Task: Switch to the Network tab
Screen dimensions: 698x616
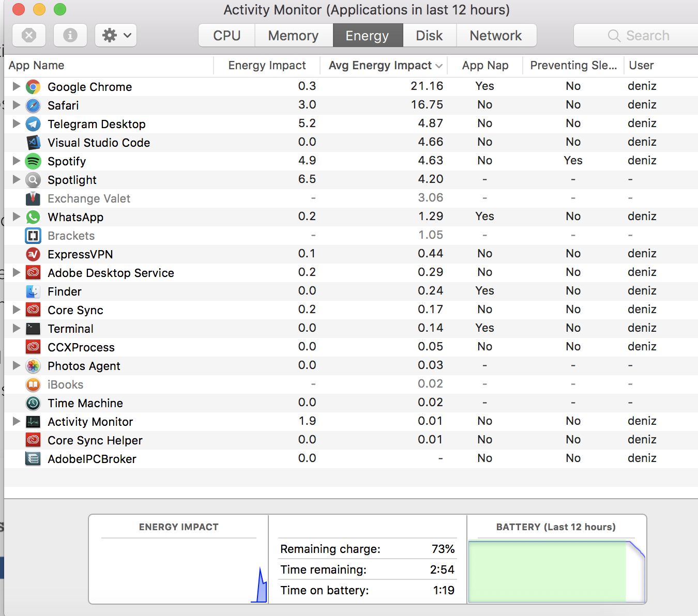Action: click(496, 35)
